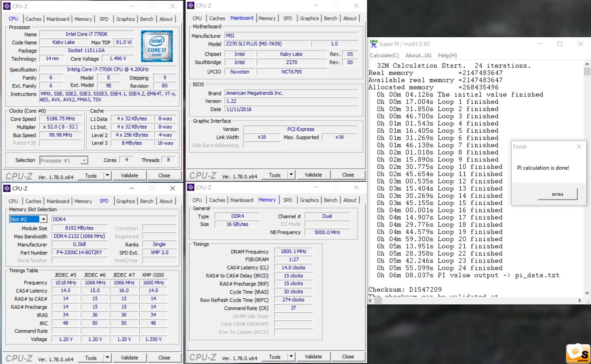Click Validate in the Memory window

tap(313, 357)
